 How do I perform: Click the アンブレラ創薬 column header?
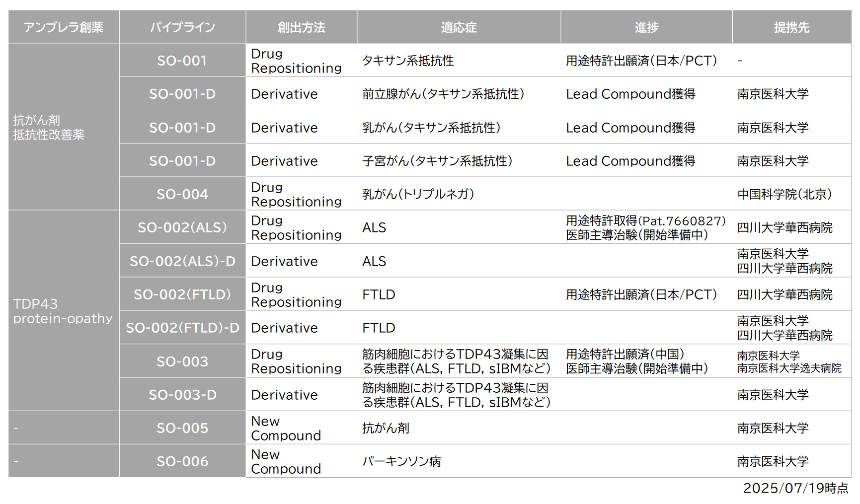pyautogui.click(x=64, y=27)
